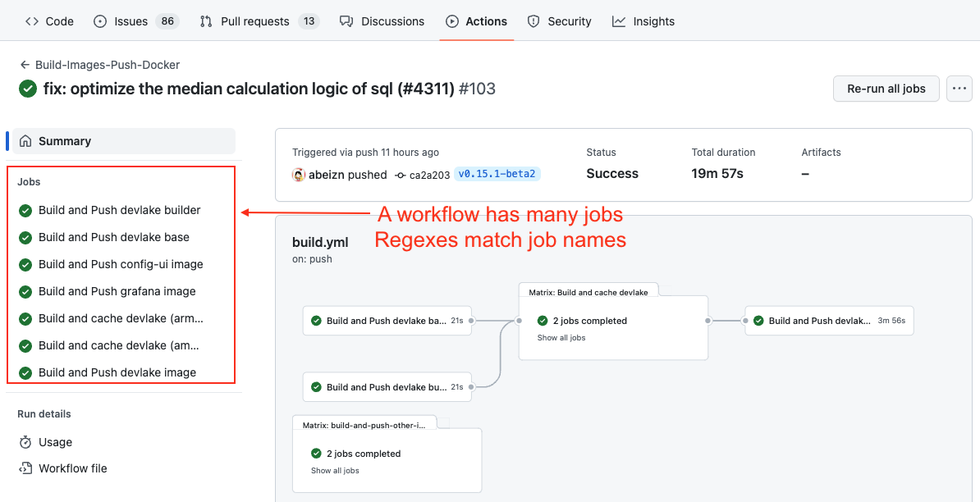Expand 'Show all jobs' in build-and-push-other matrix
This screenshot has width=980, height=502.
[335, 471]
